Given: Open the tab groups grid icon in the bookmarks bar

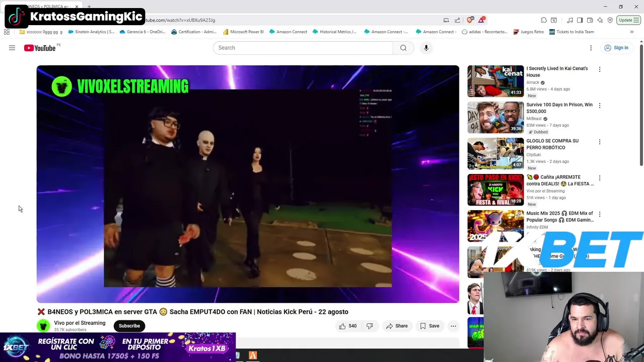Looking at the screenshot, I should (x=7, y=32).
